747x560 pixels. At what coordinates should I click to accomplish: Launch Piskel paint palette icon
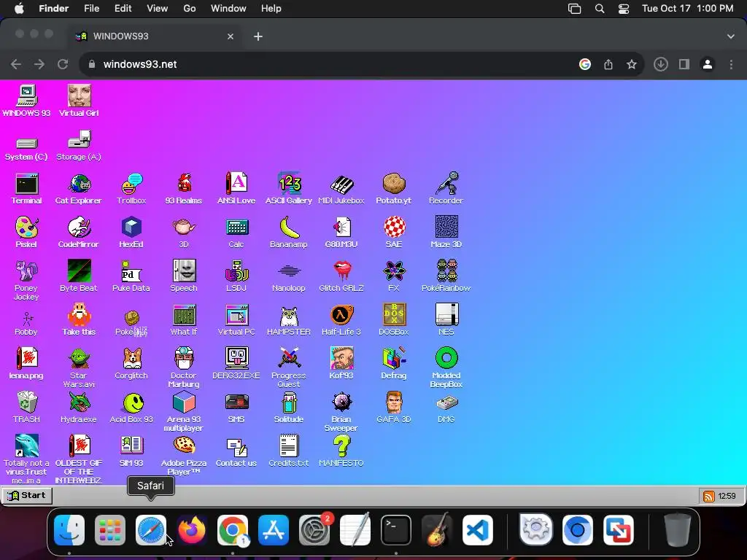pyautogui.click(x=26, y=233)
